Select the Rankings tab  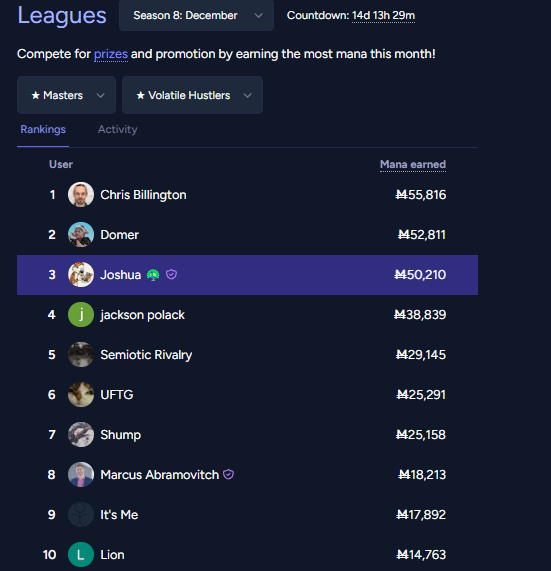(43, 129)
